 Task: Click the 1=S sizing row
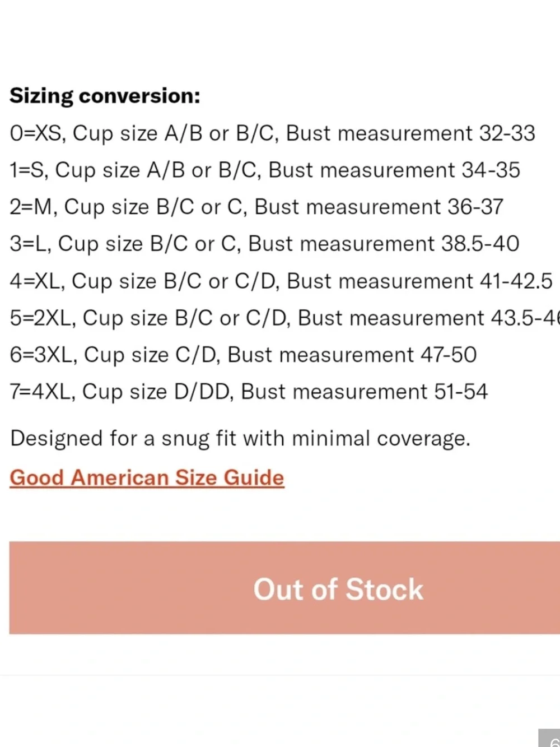tap(265, 171)
